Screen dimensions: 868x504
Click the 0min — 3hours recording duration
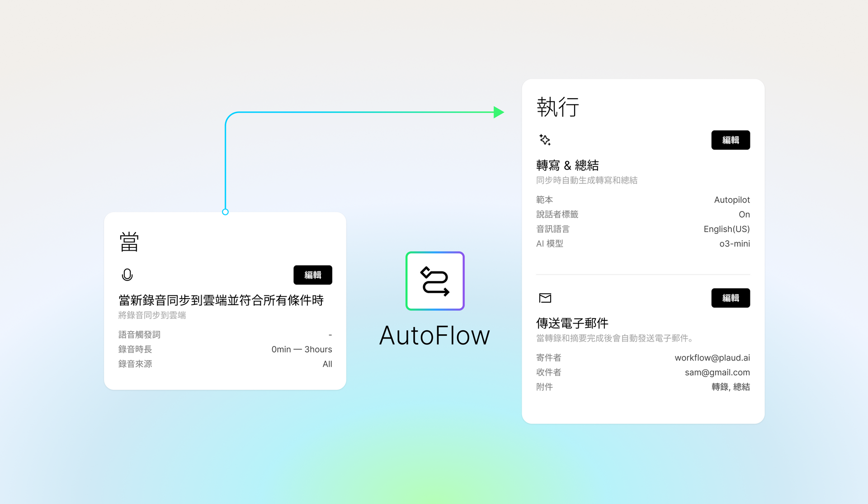pos(302,349)
